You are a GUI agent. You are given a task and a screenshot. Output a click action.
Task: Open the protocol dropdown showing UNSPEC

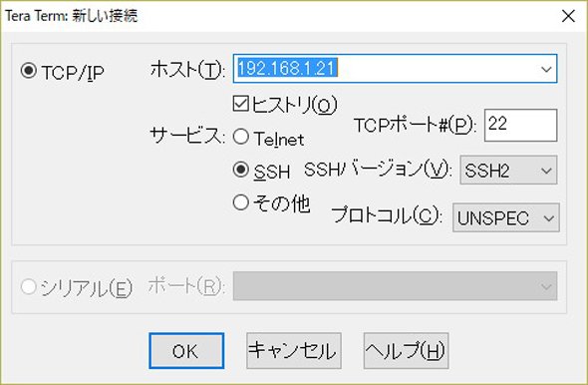(x=506, y=217)
